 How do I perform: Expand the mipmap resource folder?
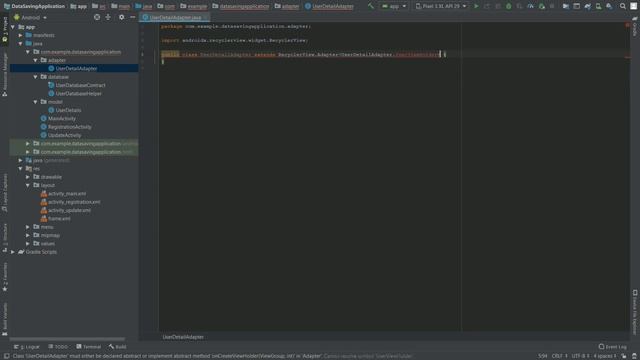pyautogui.click(x=28, y=235)
